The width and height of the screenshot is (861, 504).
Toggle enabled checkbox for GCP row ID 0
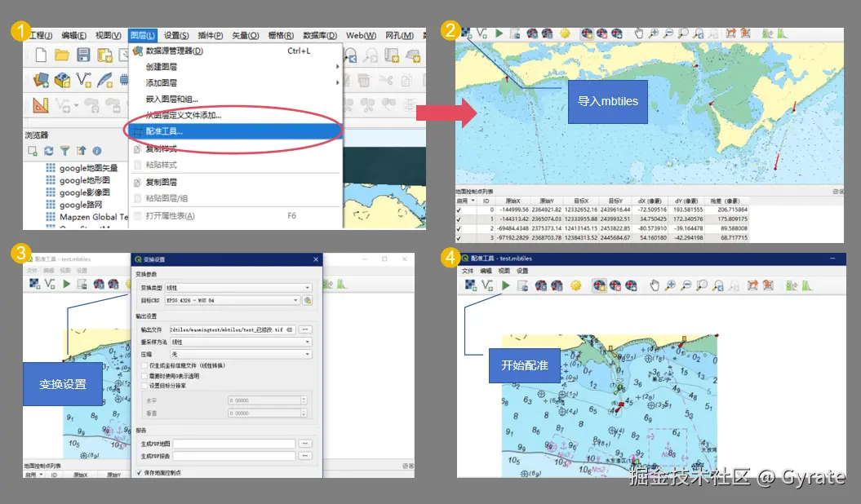click(459, 210)
